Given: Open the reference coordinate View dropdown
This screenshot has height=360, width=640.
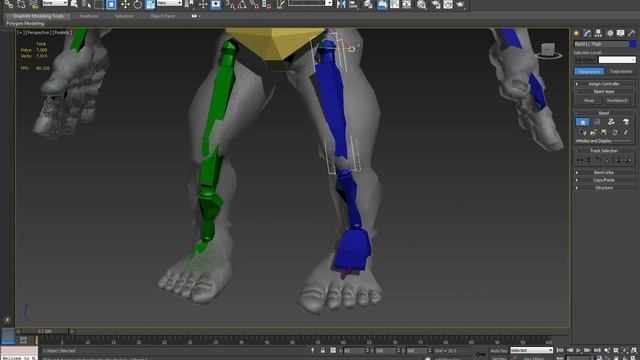Looking at the screenshot, I should (x=169, y=3).
